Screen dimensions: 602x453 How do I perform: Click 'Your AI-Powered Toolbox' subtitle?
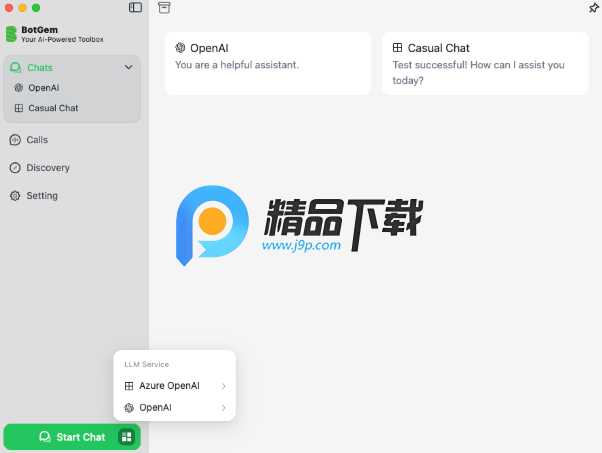62,40
